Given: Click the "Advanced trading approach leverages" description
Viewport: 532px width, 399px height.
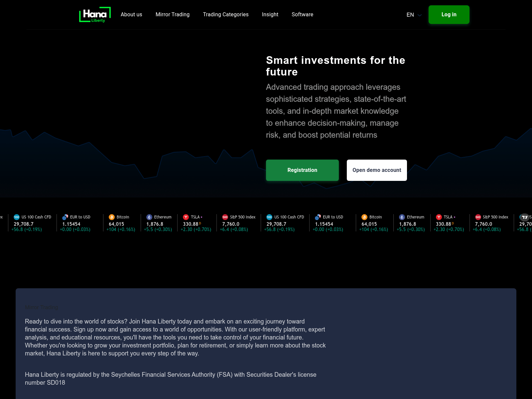Looking at the screenshot, I should tap(336, 111).
